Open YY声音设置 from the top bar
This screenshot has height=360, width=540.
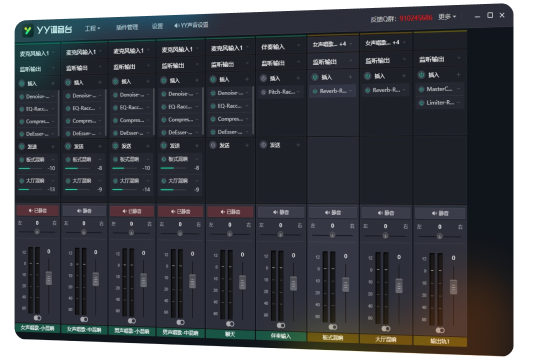(x=191, y=25)
